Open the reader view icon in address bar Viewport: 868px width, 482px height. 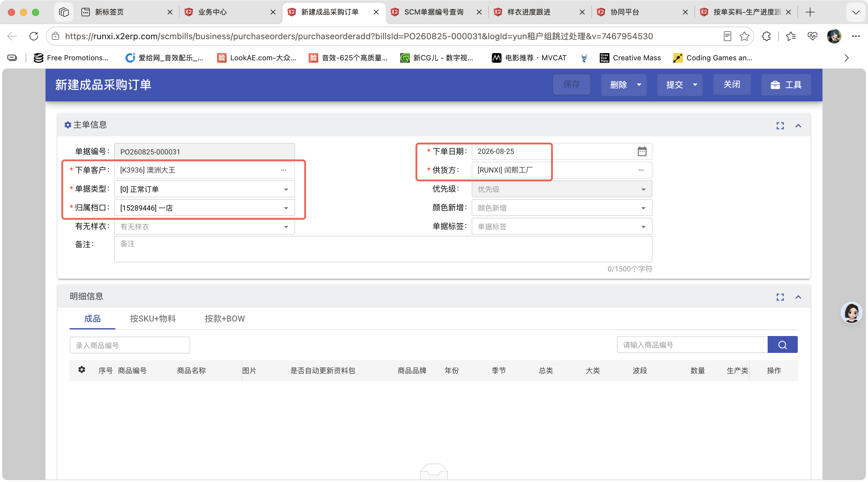click(x=727, y=36)
